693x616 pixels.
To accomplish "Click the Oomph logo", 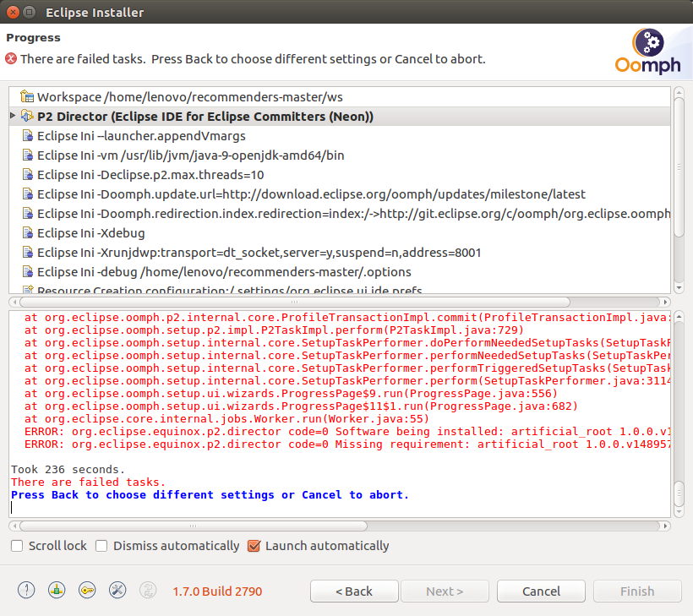I will click(x=648, y=52).
